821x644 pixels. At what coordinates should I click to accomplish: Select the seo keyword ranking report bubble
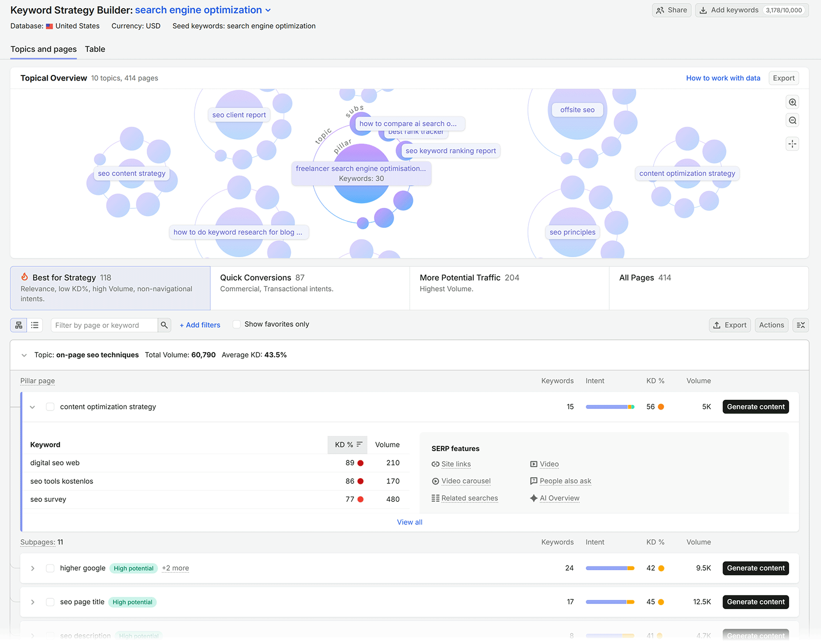point(451,151)
